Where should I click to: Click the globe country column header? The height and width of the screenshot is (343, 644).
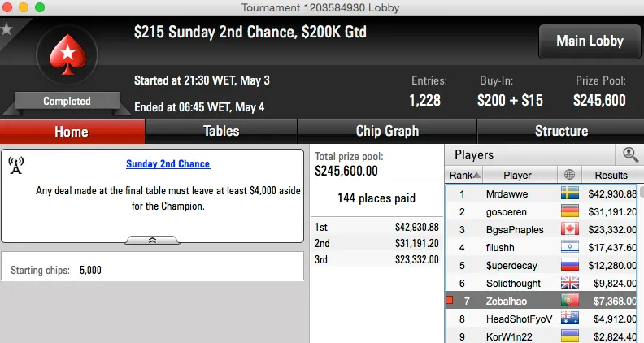569,175
